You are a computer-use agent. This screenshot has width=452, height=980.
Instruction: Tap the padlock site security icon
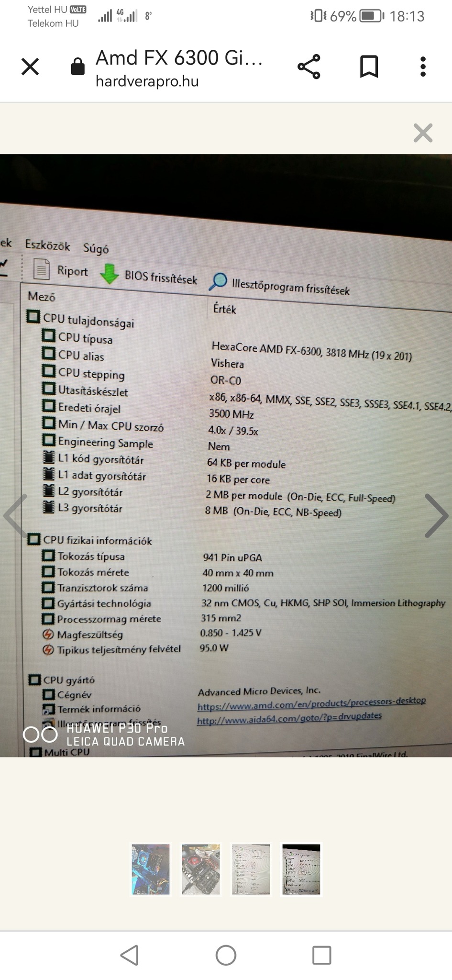point(77,67)
